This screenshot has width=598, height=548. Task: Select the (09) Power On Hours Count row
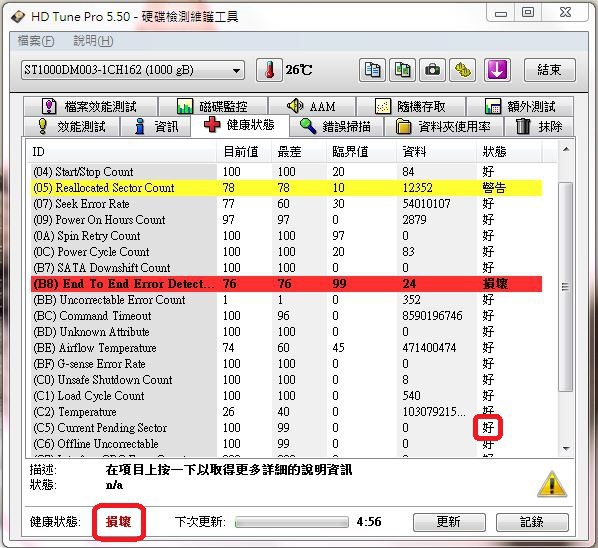pyautogui.click(x=286, y=220)
